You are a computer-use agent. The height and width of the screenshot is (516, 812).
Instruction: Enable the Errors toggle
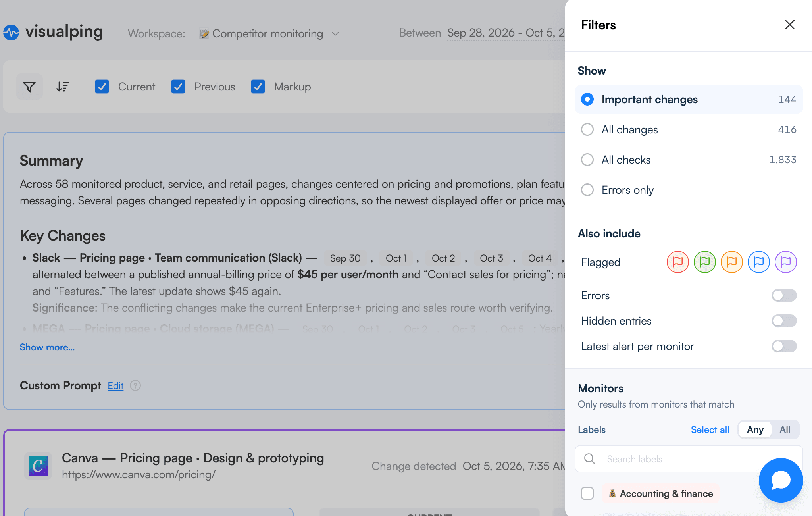tap(784, 295)
